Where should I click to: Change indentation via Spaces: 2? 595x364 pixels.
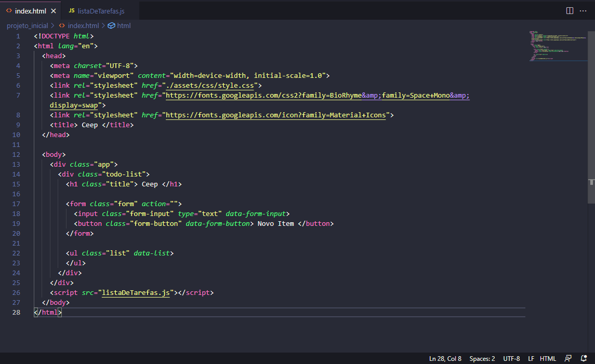pos(482,359)
